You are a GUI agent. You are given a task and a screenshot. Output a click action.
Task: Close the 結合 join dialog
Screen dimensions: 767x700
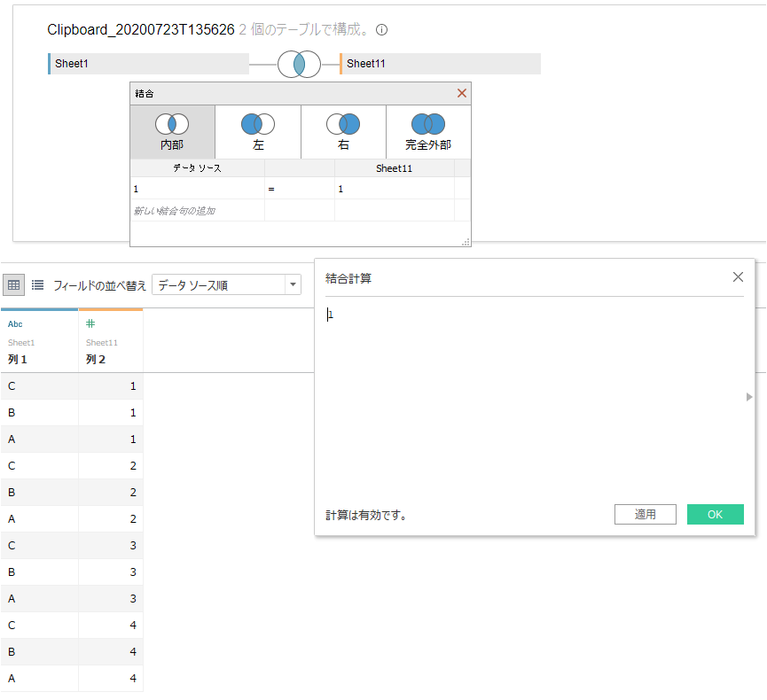(461, 93)
